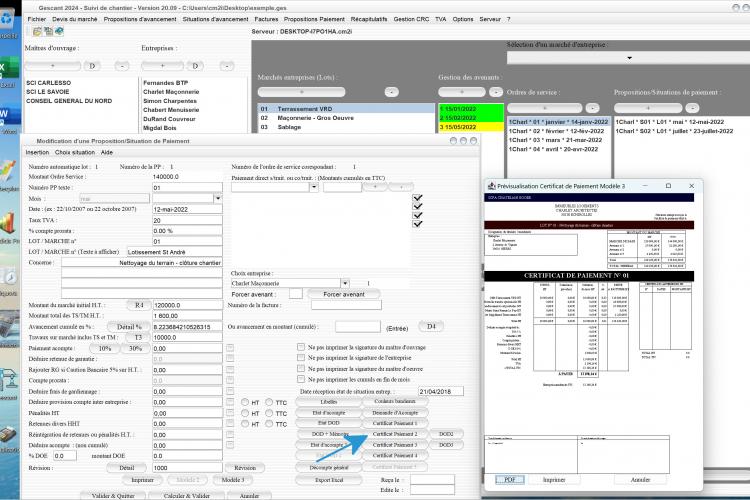
Task: Open the Fichier menu
Action: coord(37,19)
